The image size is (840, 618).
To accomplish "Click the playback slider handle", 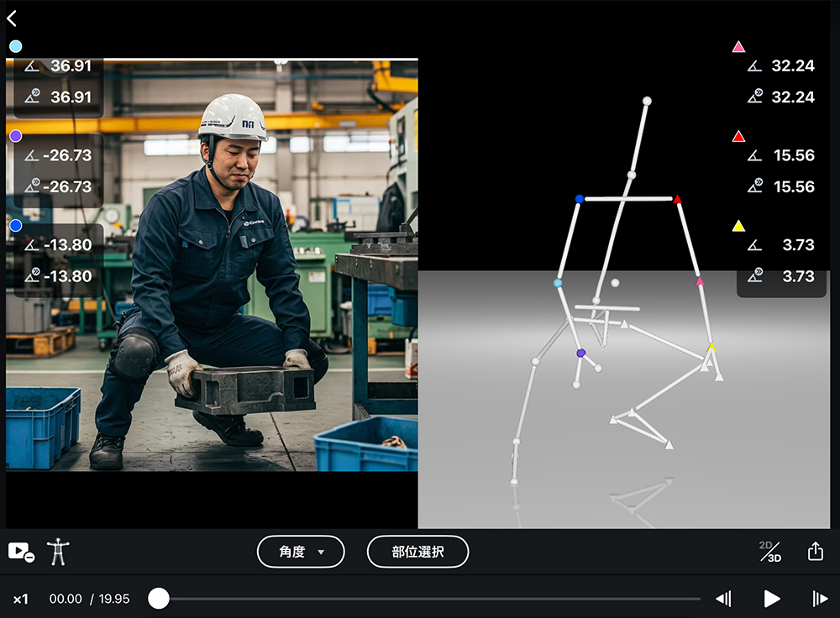I will [159, 599].
